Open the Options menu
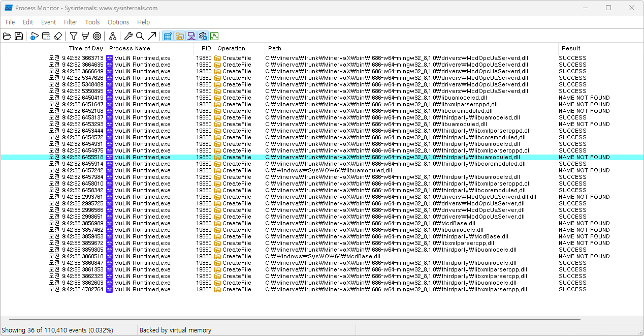The width and height of the screenshot is (644, 336). (118, 22)
